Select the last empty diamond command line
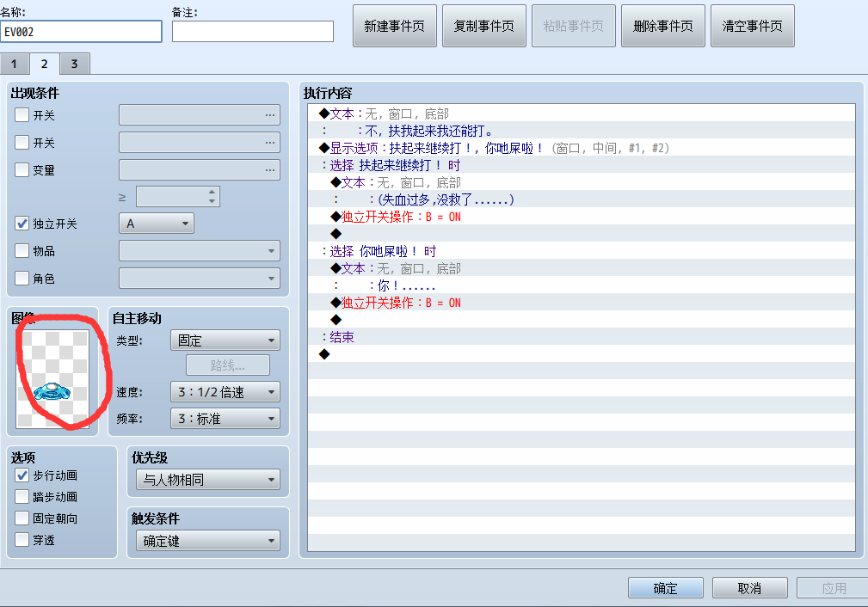This screenshot has width=868, height=607. pyautogui.click(x=582, y=354)
